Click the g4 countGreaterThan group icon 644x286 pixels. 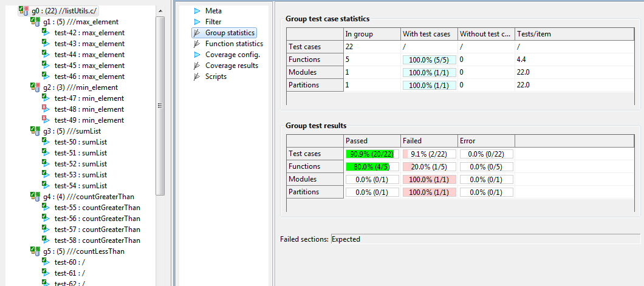click(35, 197)
